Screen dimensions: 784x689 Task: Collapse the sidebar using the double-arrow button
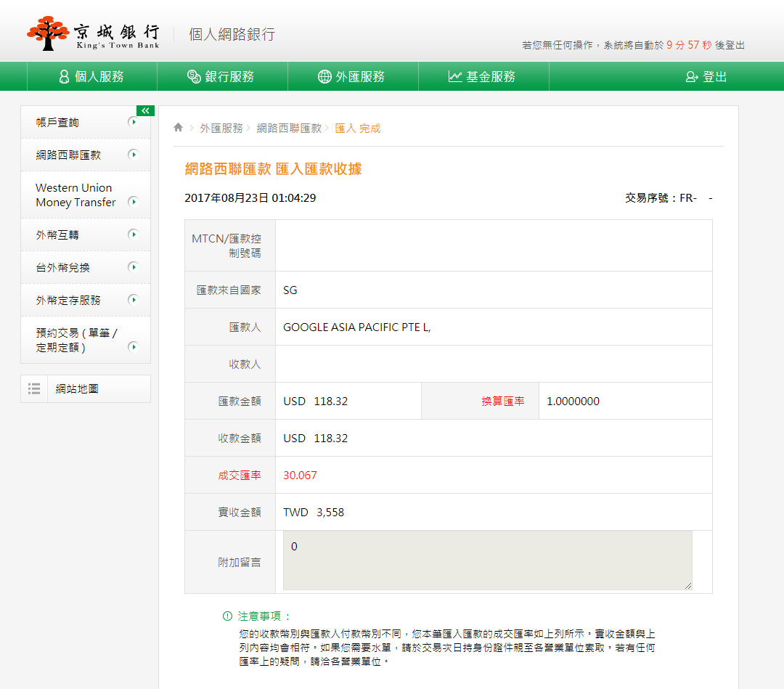click(x=145, y=110)
